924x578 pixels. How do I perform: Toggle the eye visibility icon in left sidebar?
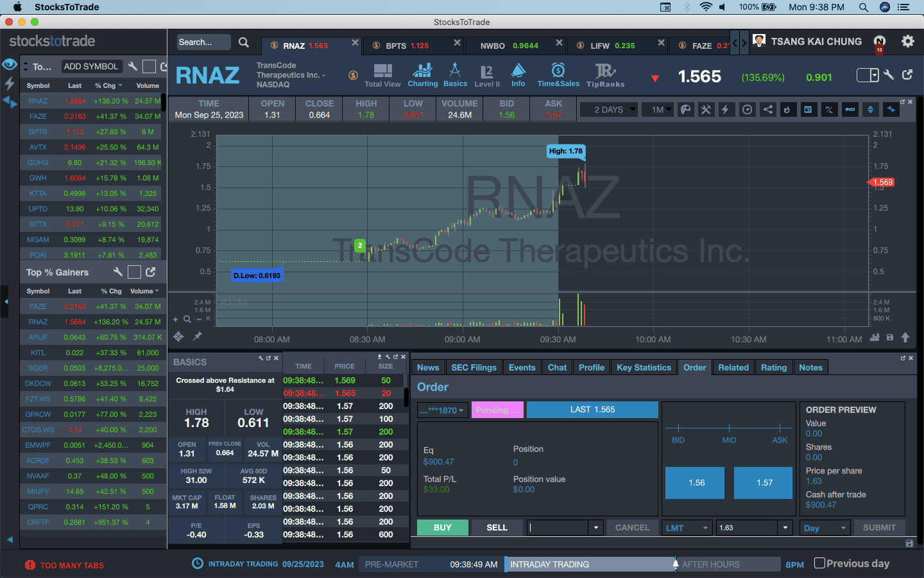[10, 64]
